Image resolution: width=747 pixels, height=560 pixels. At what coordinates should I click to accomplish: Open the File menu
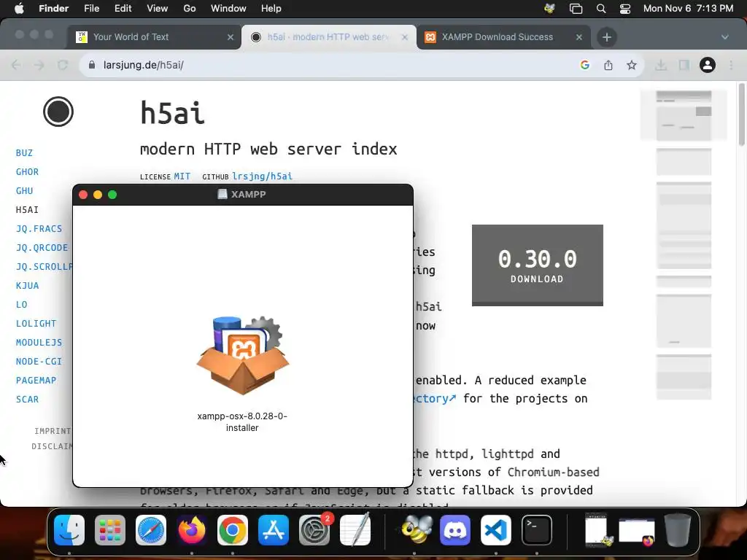(x=91, y=9)
